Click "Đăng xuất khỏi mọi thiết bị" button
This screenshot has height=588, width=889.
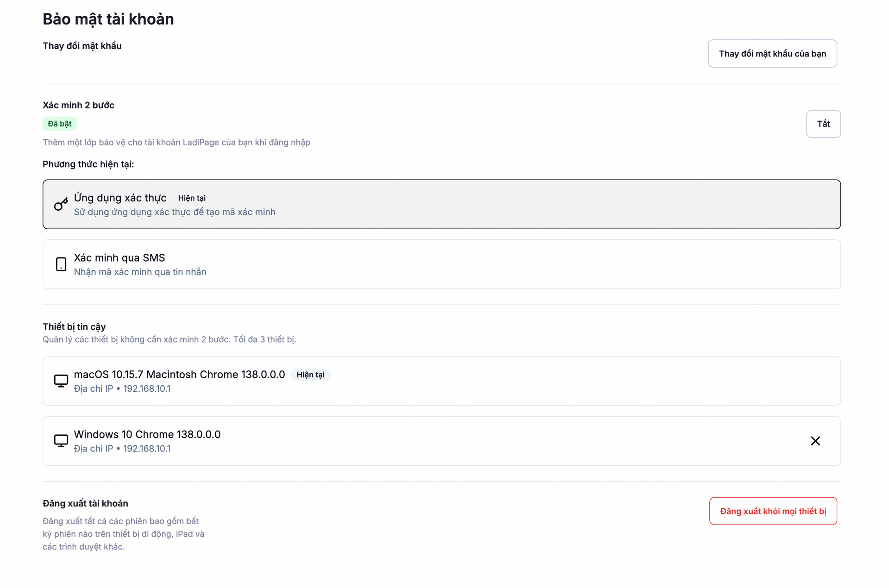772,511
